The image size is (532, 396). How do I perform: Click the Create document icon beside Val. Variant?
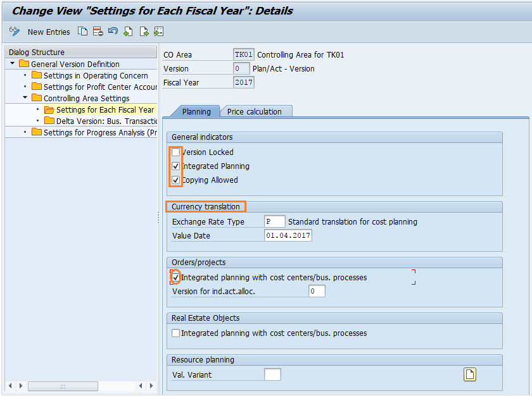pos(469,374)
